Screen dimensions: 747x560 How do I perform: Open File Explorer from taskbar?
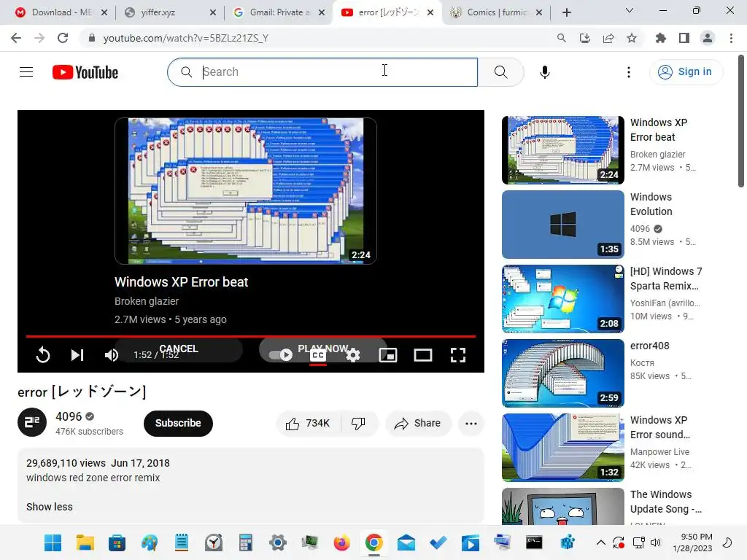pyautogui.click(x=85, y=542)
